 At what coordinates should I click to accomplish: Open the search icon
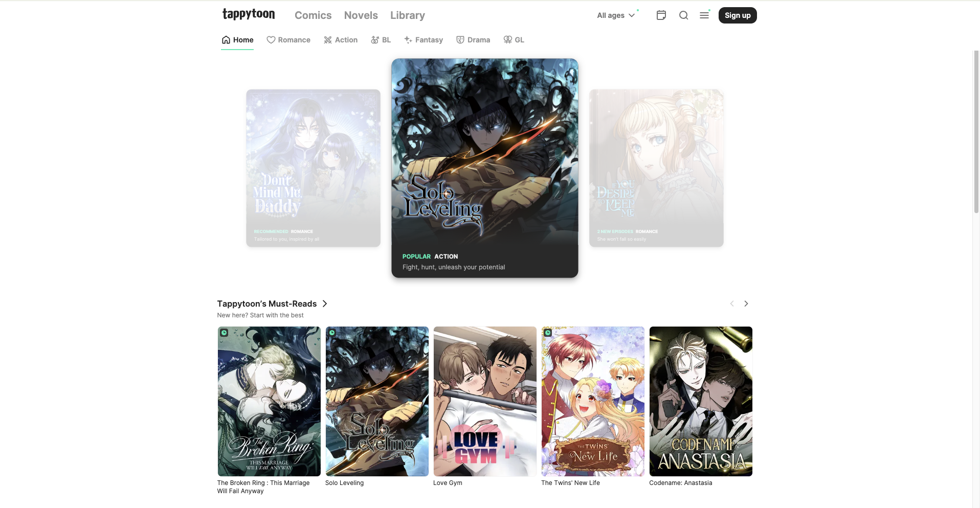(683, 15)
